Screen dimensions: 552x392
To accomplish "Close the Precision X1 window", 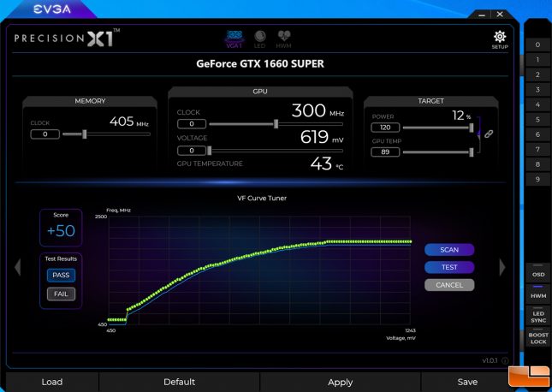I will tap(500, 15).
